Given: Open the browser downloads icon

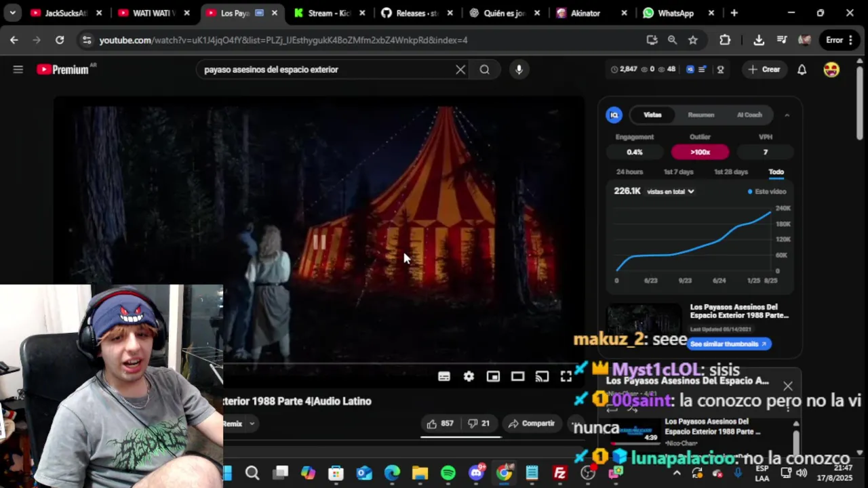Looking at the screenshot, I should (x=759, y=40).
